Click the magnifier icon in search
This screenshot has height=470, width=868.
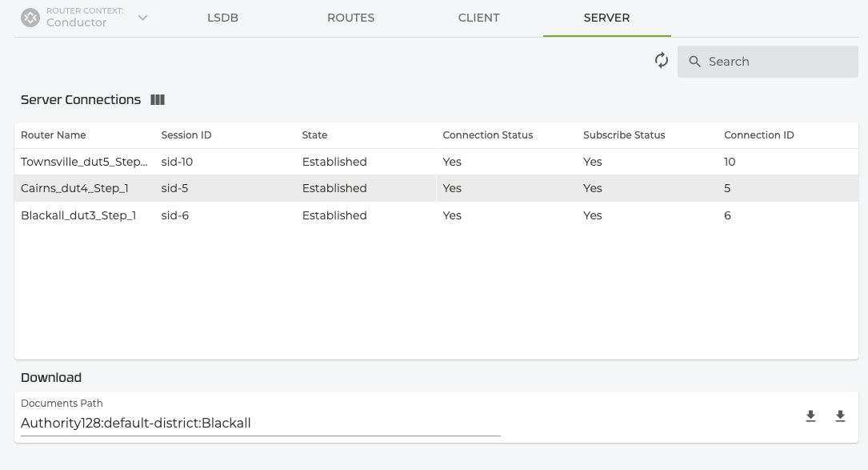pos(694,62)
